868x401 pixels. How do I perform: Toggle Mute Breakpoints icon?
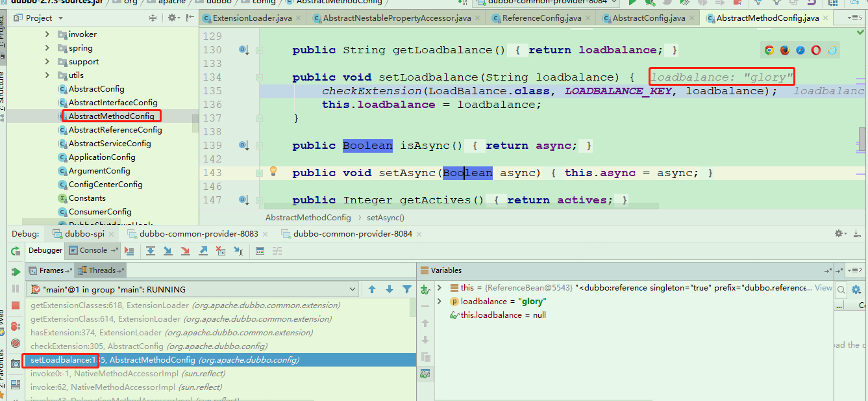tap(16, 343)
